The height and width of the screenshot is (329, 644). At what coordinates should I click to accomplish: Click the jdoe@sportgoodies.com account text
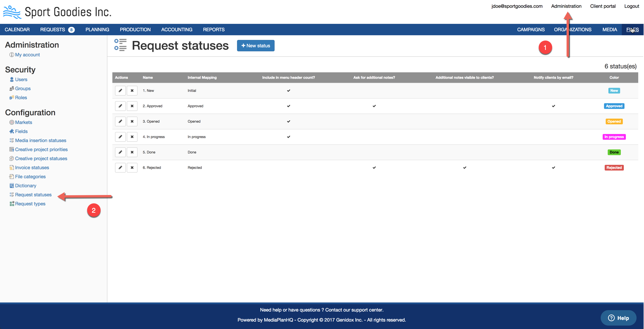point(517,6)
